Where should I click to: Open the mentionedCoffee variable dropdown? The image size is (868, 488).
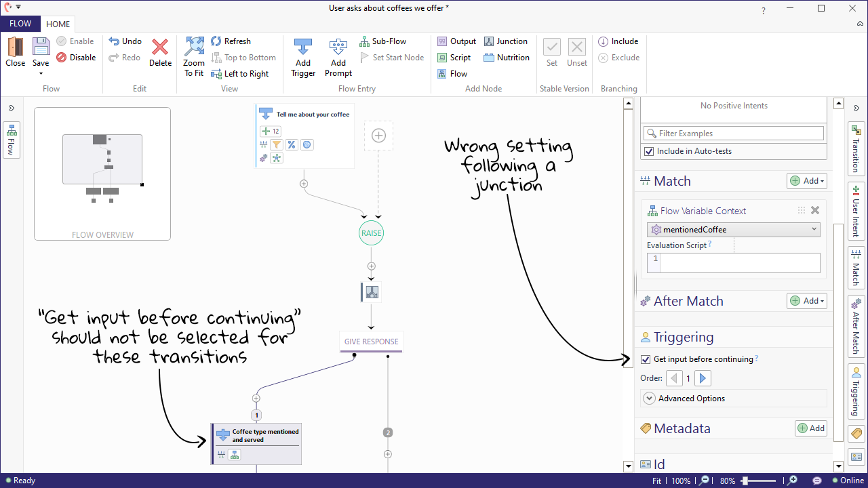click(x=814, y=230)
